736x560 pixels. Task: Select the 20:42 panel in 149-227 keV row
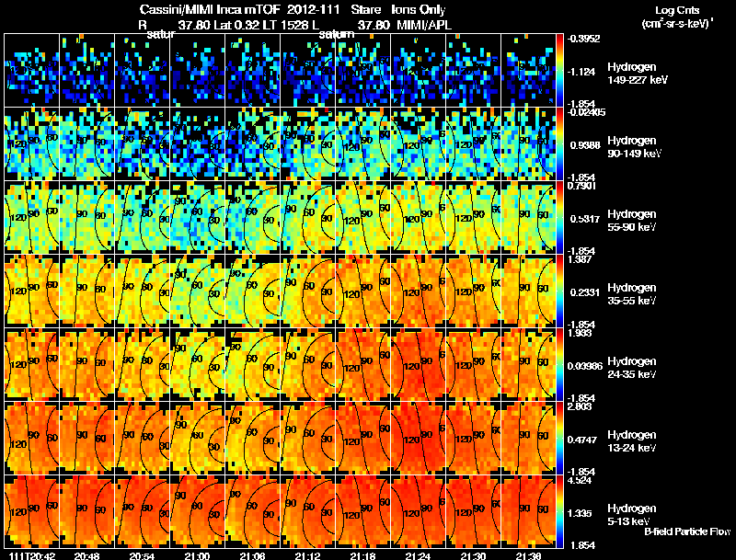31,70
